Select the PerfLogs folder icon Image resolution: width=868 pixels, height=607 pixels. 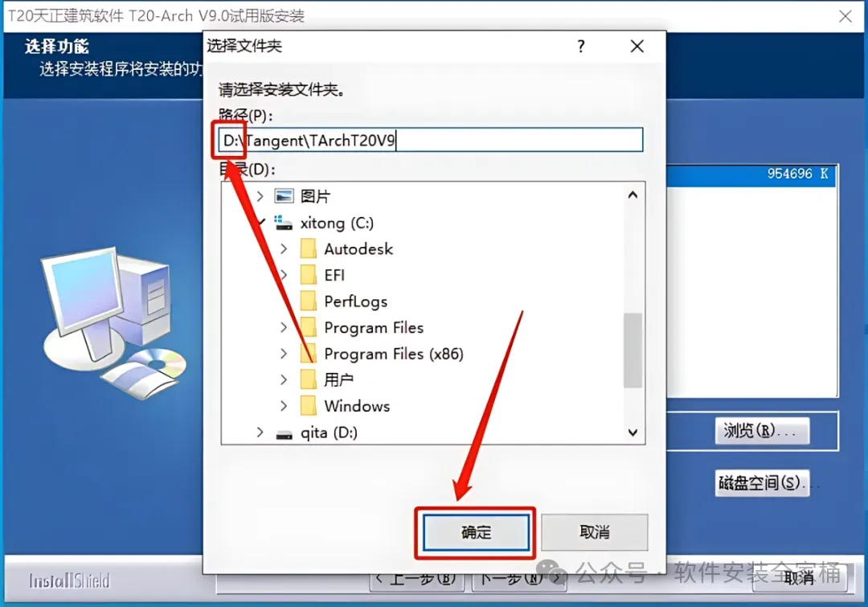point(309,301)
